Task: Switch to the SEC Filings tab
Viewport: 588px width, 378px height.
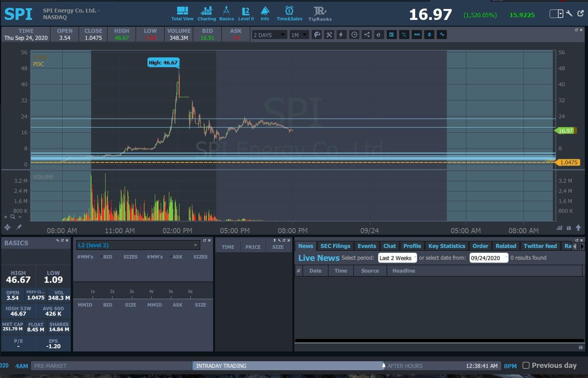Action: [x=335, y=246]
